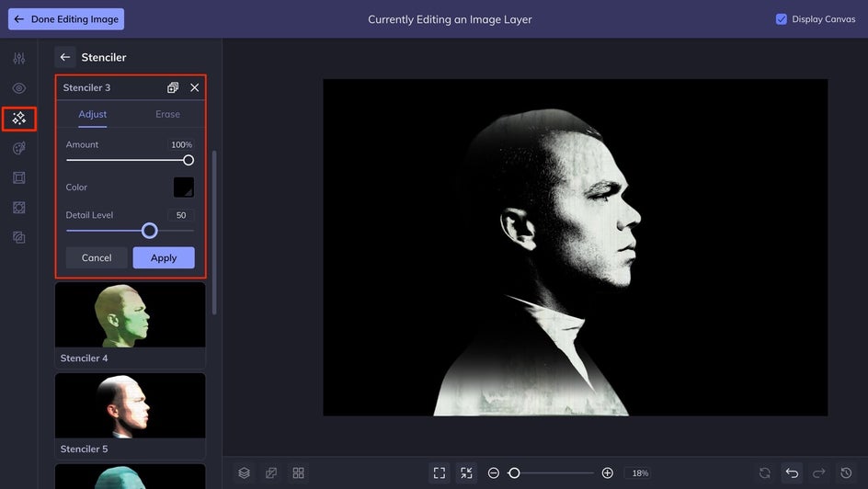The width and height of the screenshot is (868, 489).
Task: Open the black Color swatch
Action: [x=184, y=187]
